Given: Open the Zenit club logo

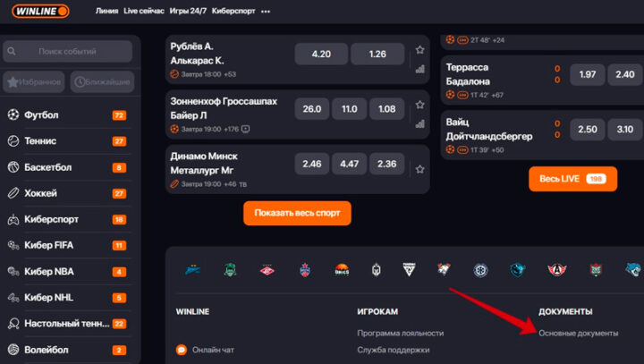Looking at the screenshot, I should tap(192, 269).
